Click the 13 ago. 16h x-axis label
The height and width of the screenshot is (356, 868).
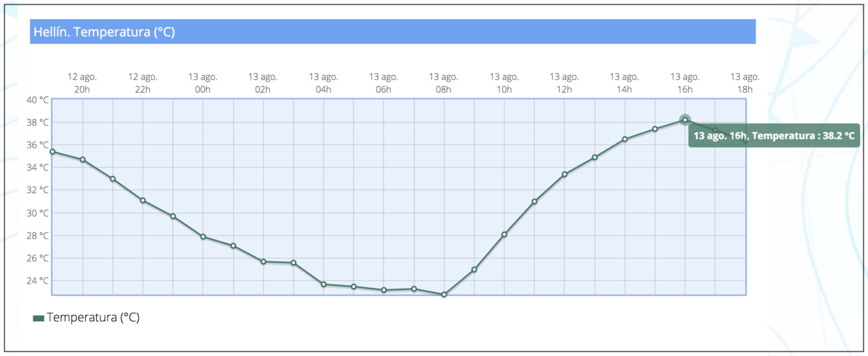coord(685,83)
